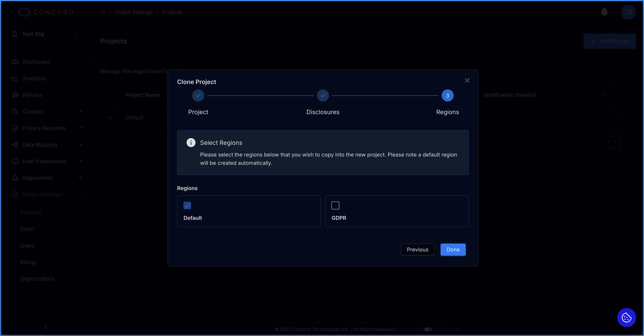Viewport: 644px width, 336px height.
Task: Click the Privacy Requests shield icon
Action: (15, 128)
